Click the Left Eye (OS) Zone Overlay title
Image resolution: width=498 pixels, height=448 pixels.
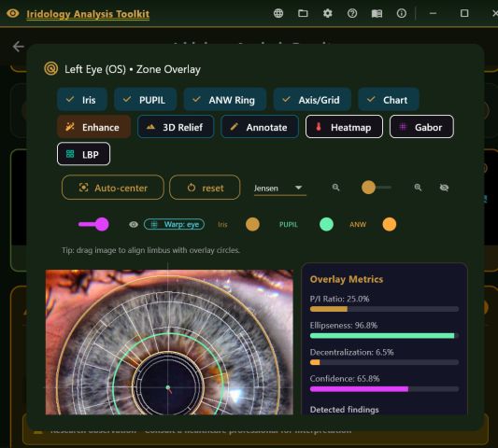[x=133, y=69]
